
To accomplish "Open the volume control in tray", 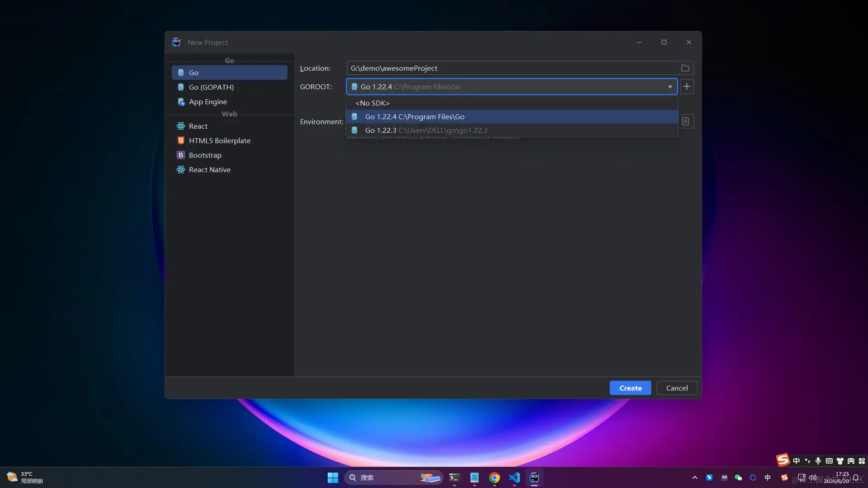I will click(x=813, y=478).
